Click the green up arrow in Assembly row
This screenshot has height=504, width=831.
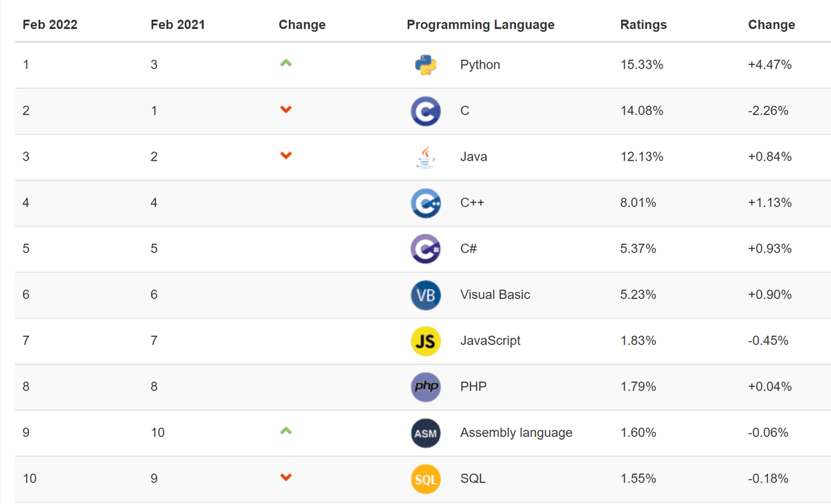[x=286, y=431]
